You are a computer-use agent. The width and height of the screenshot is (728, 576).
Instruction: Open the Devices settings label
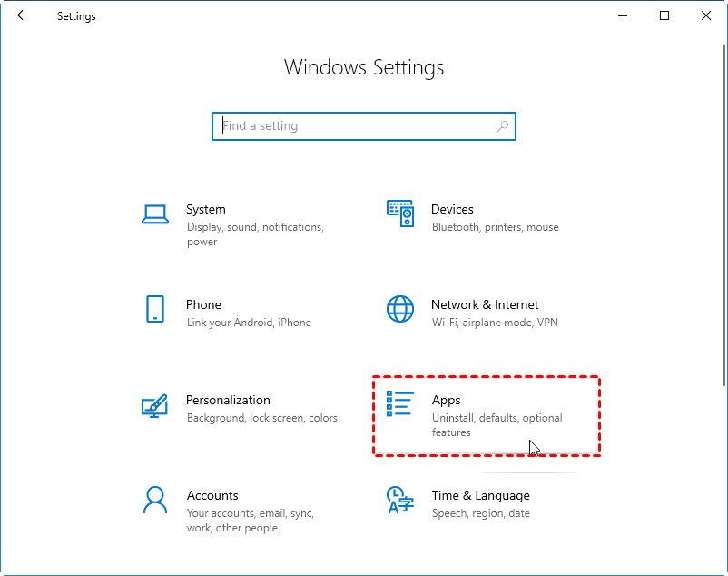[x=452, y=209]
